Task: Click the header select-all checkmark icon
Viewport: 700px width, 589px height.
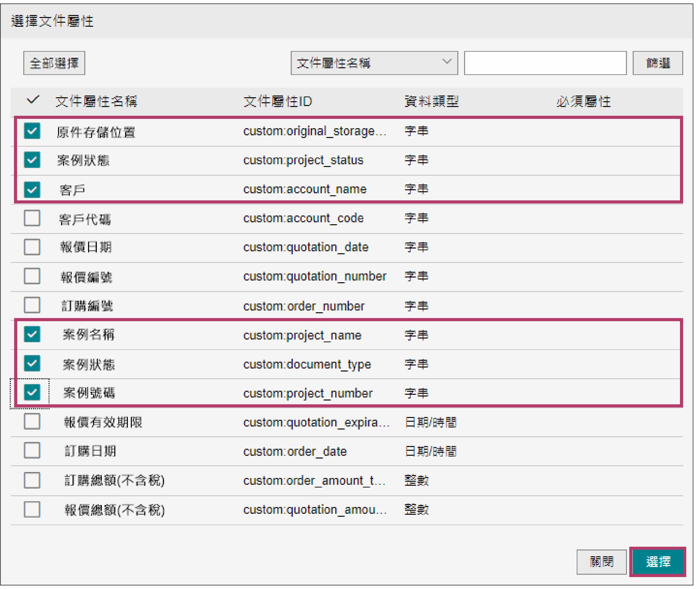Action: coord(33,100)
